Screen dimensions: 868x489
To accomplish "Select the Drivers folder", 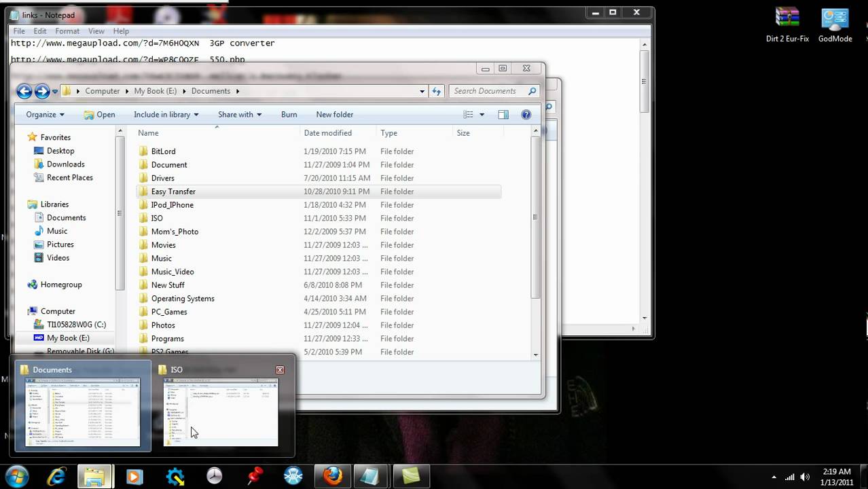I will point(162,178).
